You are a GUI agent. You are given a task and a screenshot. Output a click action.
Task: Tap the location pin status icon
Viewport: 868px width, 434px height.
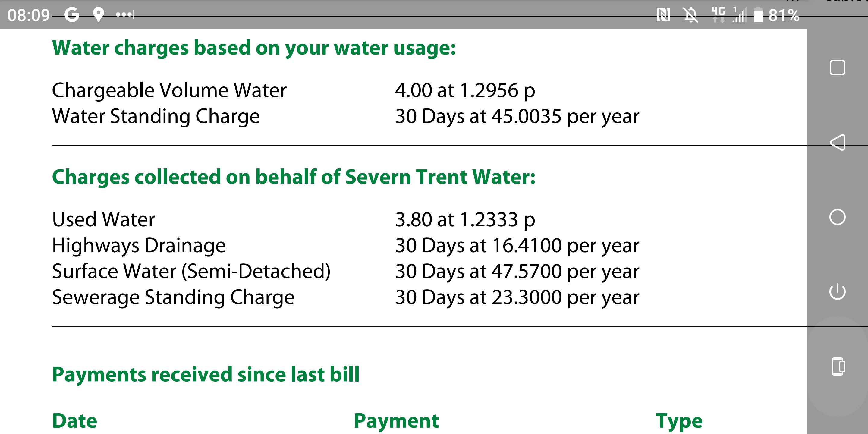click(x=98, y=15)
